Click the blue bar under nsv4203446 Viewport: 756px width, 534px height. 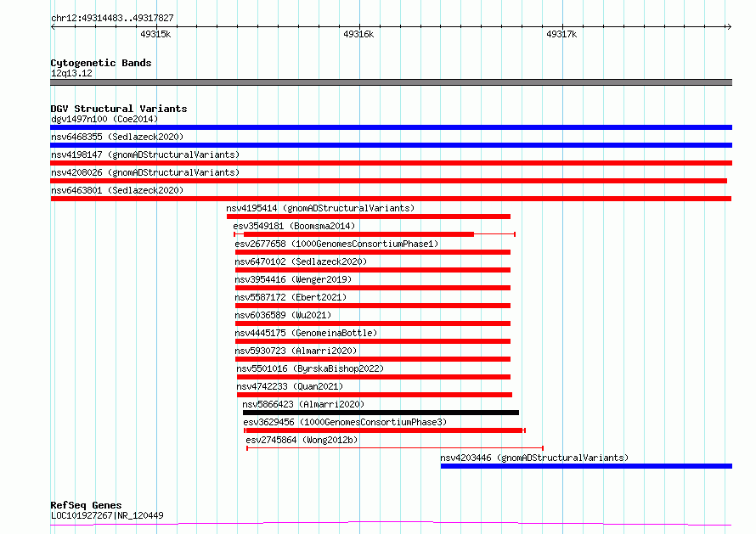point(586,466)
